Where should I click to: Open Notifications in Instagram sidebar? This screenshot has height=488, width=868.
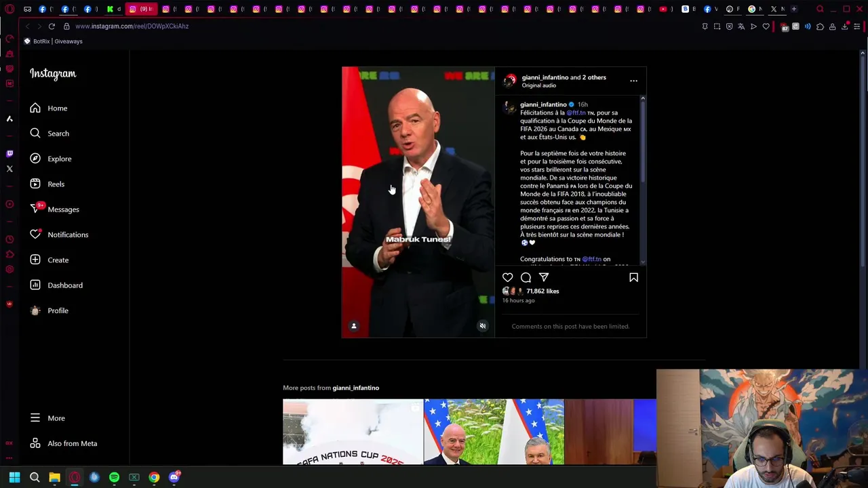click(x=59, y=235)
